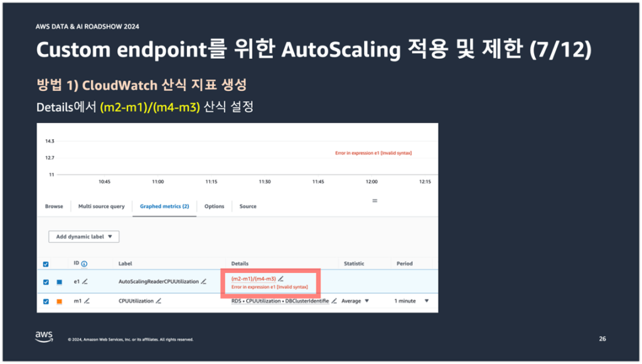642x364 pixels.
Task: Edit the e1 metric ID via pencil icon
Action: tap(85, 282)
